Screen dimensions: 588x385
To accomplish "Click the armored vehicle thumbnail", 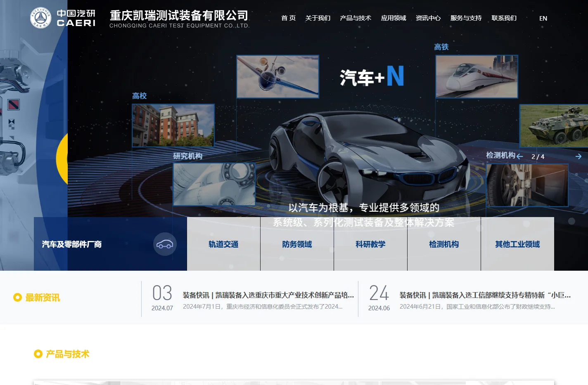I will tap(554, 126).
